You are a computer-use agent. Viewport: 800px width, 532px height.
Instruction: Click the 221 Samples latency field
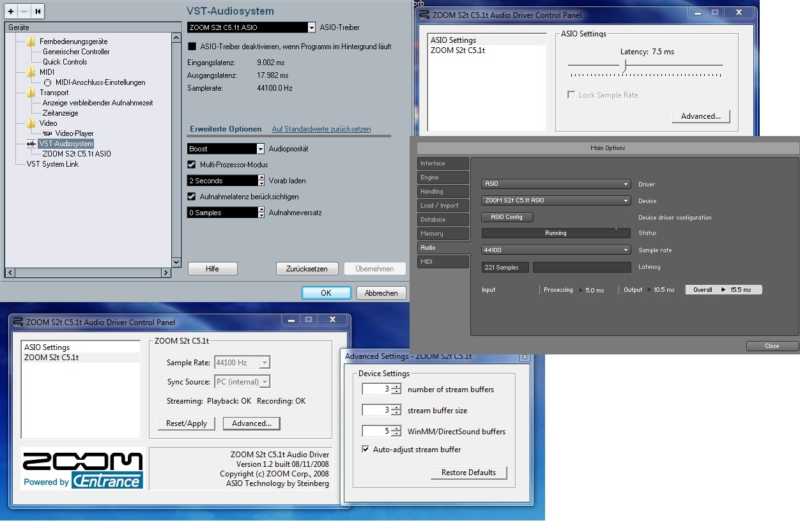coord(505,267)
